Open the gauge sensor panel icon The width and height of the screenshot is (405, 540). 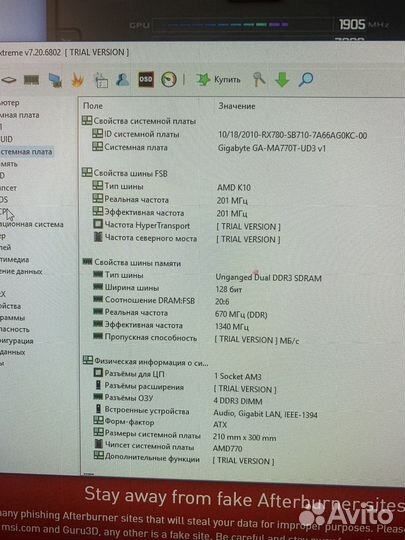coord(169,80)
